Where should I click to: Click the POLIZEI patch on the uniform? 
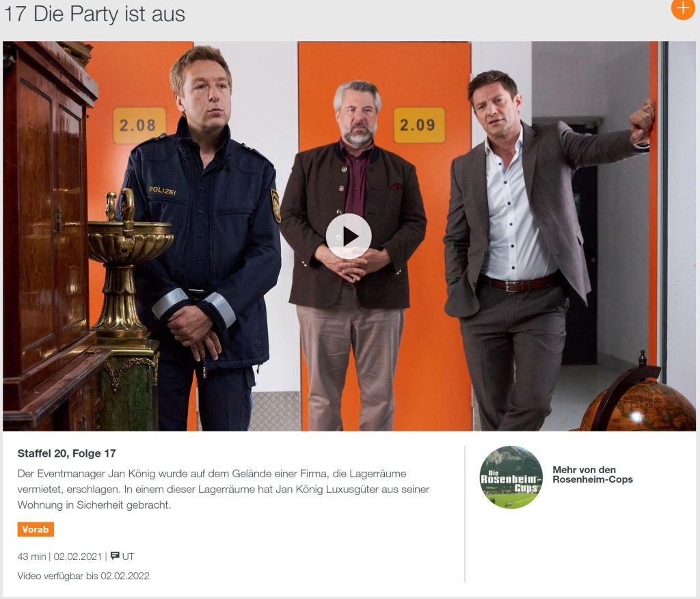(x=162, y=191)
